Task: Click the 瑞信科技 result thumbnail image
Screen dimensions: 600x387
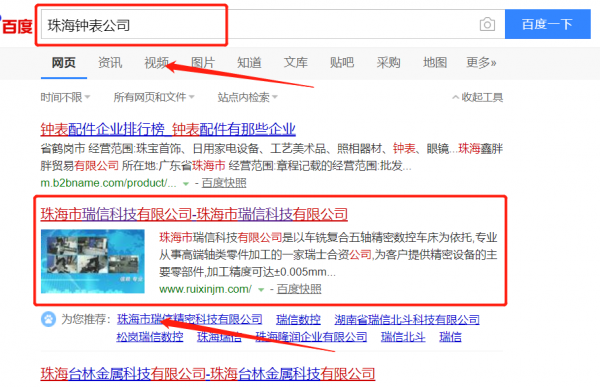Action: pos(93,261)
